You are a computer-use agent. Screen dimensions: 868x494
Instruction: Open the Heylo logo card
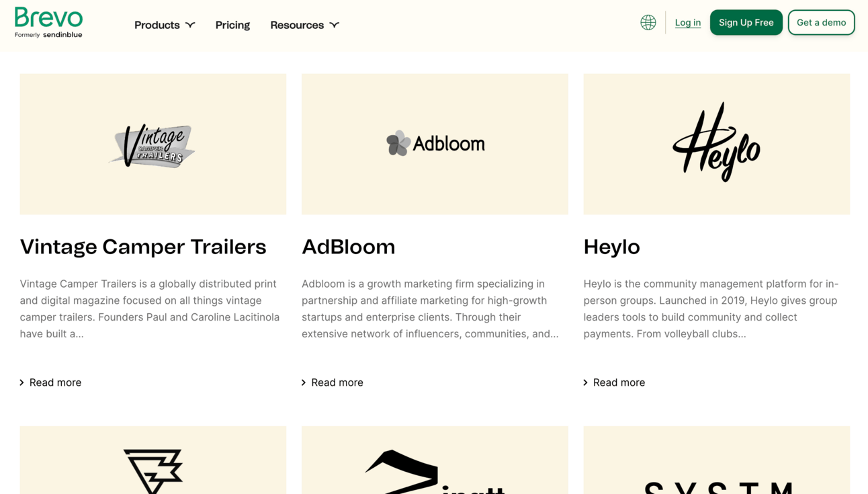(716, 144)
